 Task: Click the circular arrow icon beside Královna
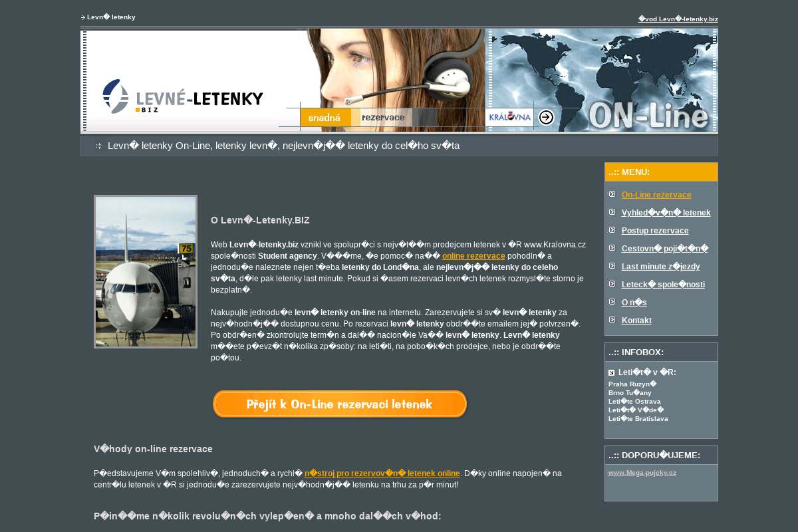click(546, 117)
